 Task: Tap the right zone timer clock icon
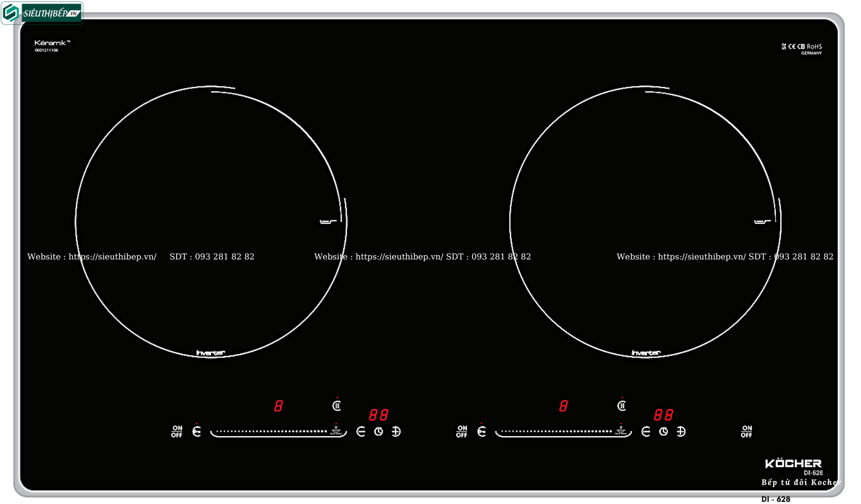coord(664,432)
